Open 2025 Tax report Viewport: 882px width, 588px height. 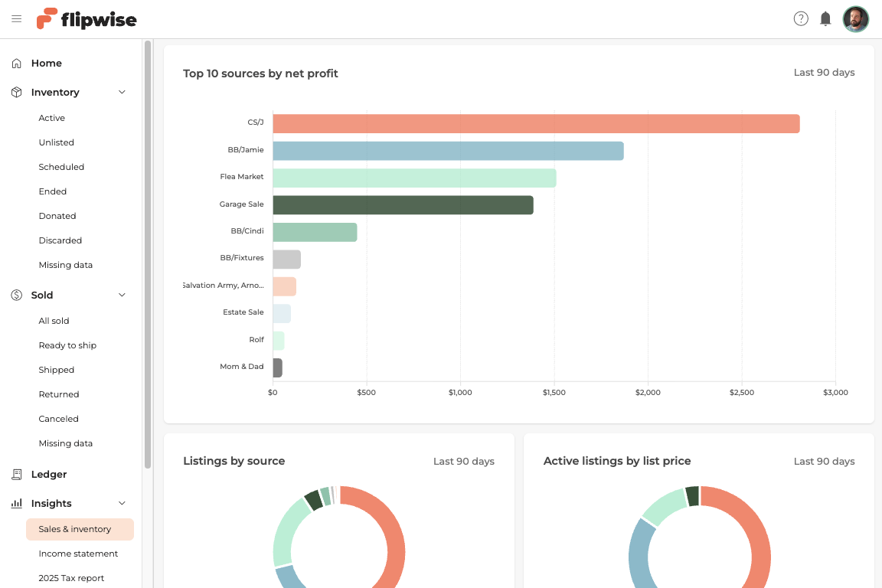click(71, 578)
